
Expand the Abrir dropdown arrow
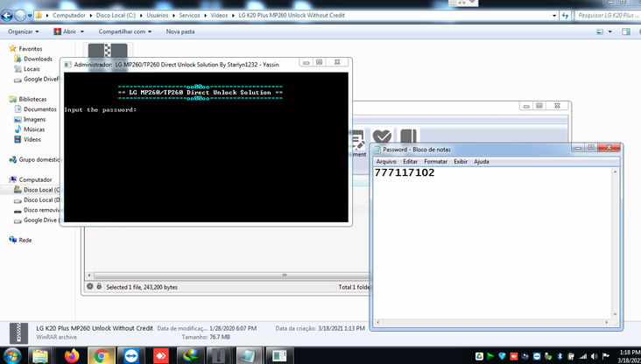click(82, 31)
